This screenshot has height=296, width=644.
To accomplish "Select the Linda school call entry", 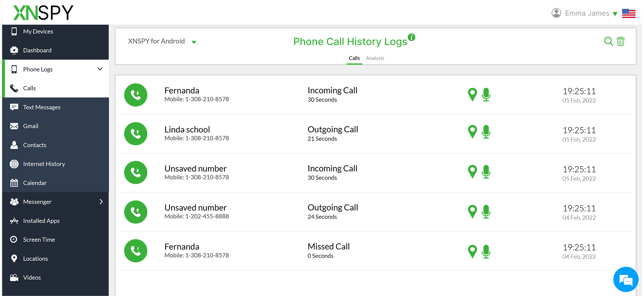I will 187,130.
